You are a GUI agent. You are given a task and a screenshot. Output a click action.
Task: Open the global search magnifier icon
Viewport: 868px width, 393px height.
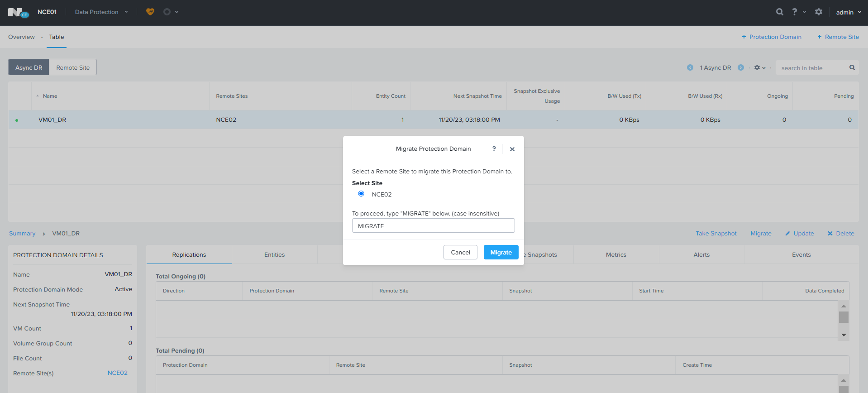[779, 12]
